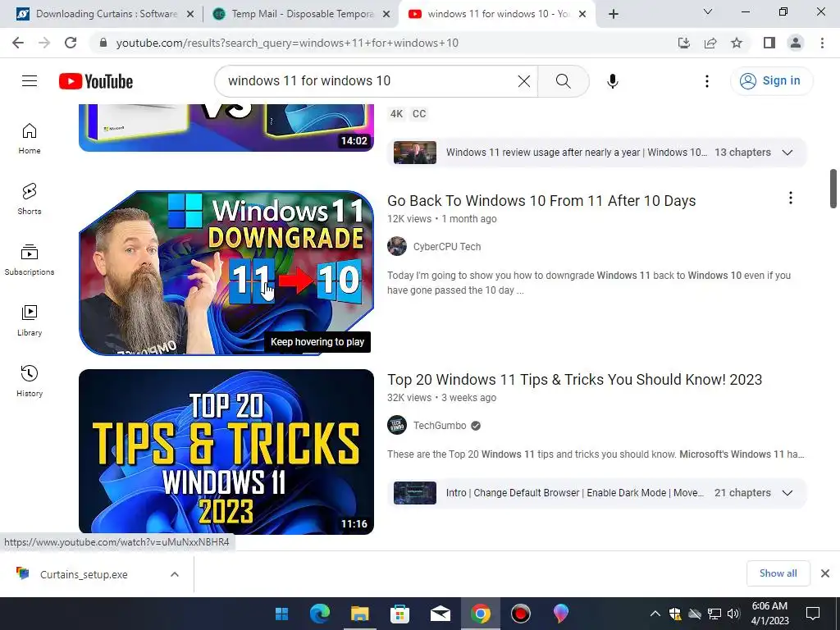Close the Downloading Curtains tab
This screenshot has width=840, height=630.
click(190, 14)
